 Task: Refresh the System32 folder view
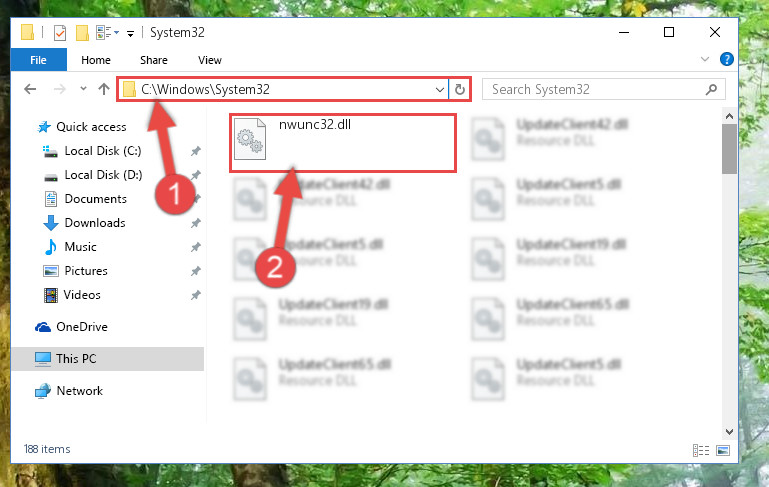click(460, 89)
